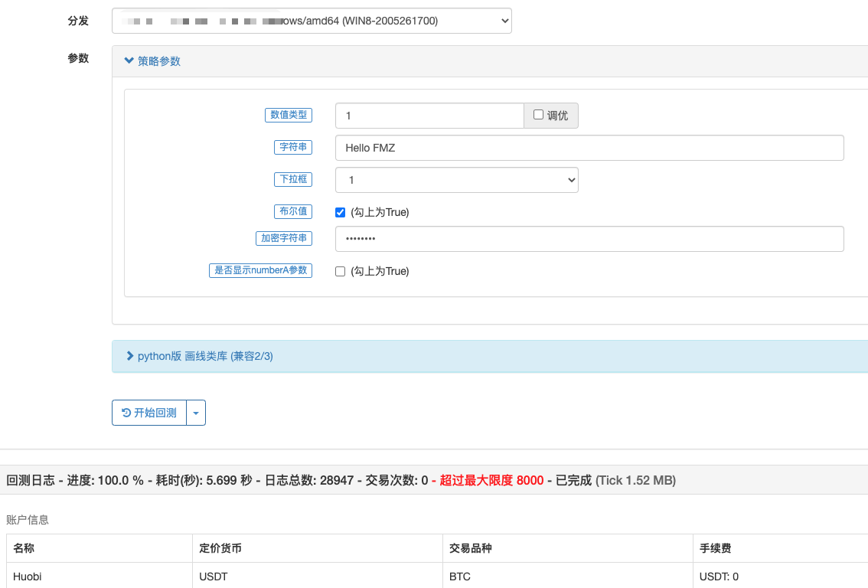The height and width of the screenshot is (588, 868).
Task: Click the 数值类型 parameter label
Action: click(x=289, y=115)
